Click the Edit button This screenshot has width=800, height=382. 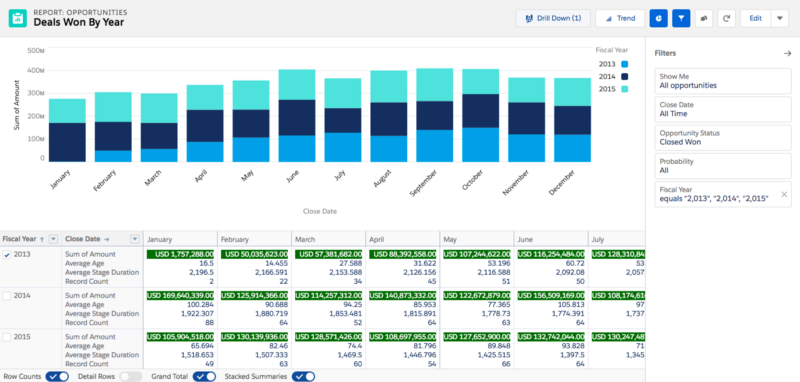[756, 18]
